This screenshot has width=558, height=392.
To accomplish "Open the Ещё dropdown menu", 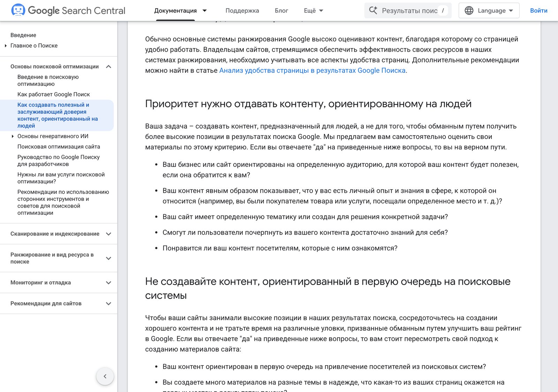I will (x=314, y=10).
